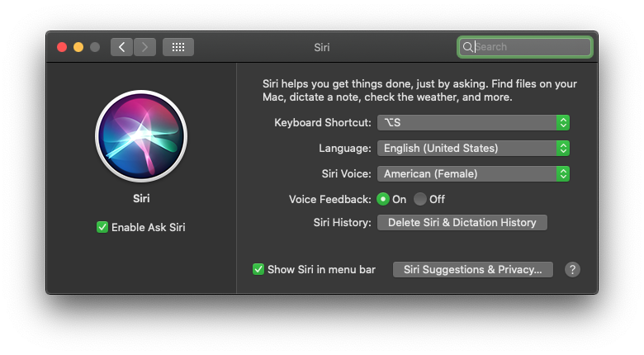Go back with the left chevron button
Viewport: 644px width, 355px height.
[121, 47]
